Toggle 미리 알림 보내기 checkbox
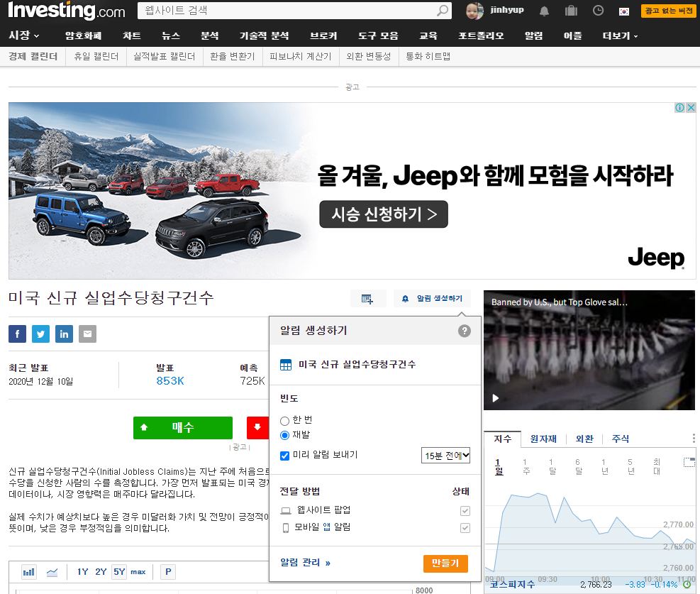This screenshot has height=594, width=700. pos(284,456)
